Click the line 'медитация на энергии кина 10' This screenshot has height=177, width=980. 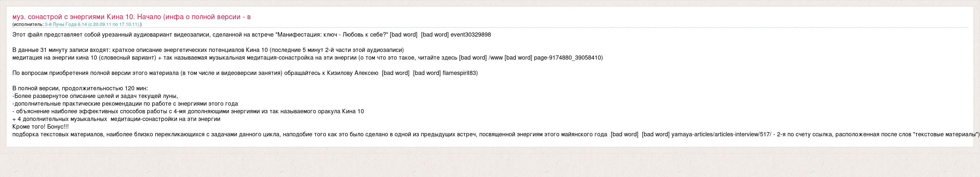(307, 58)
